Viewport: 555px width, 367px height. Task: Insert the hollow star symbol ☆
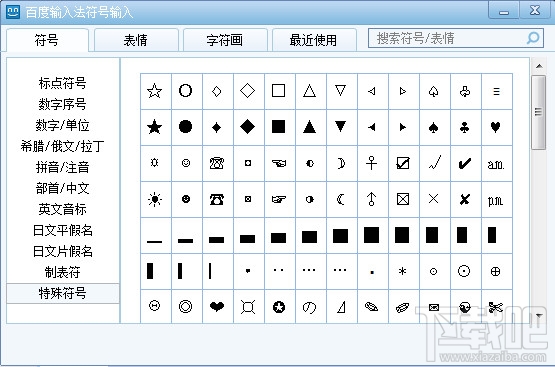[155, 91]
